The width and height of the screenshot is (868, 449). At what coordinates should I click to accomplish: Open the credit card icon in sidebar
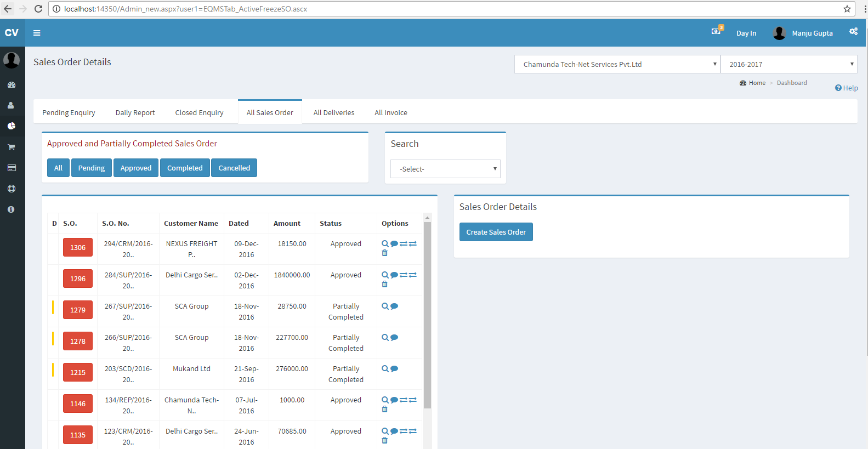[x=12, y=168]
